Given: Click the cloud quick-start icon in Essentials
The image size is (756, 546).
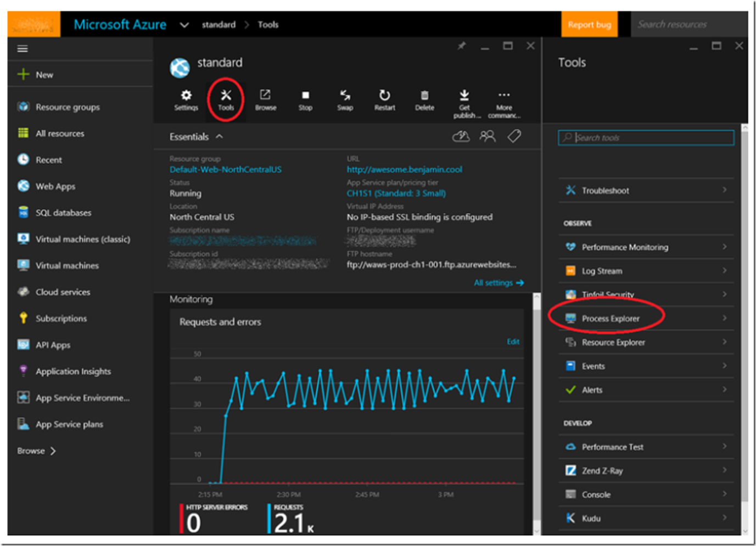Looking at the screenshot, I should [461, 136].
